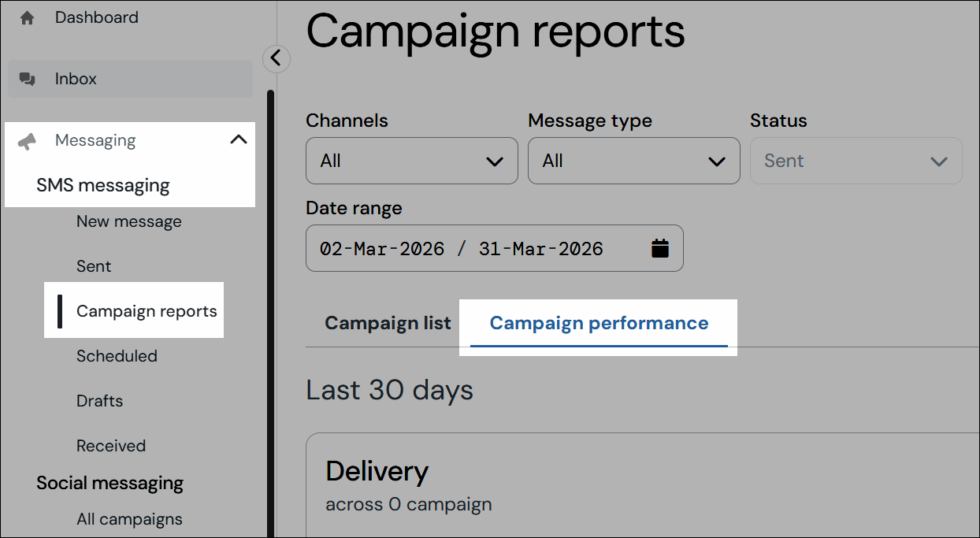Click the 'Last 30 days' heading
The width and height of the screenshot is (980, 538).
390,390
